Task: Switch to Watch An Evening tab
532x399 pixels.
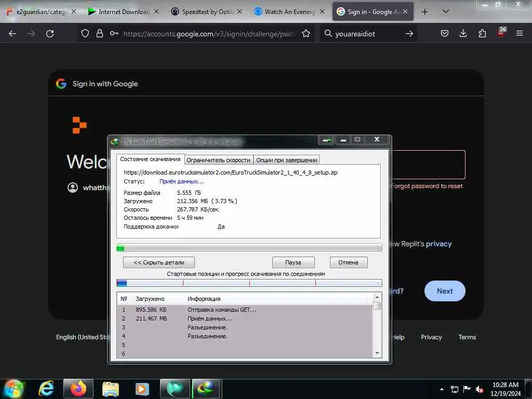Action: pyautogui.click(x=289, y=12)
